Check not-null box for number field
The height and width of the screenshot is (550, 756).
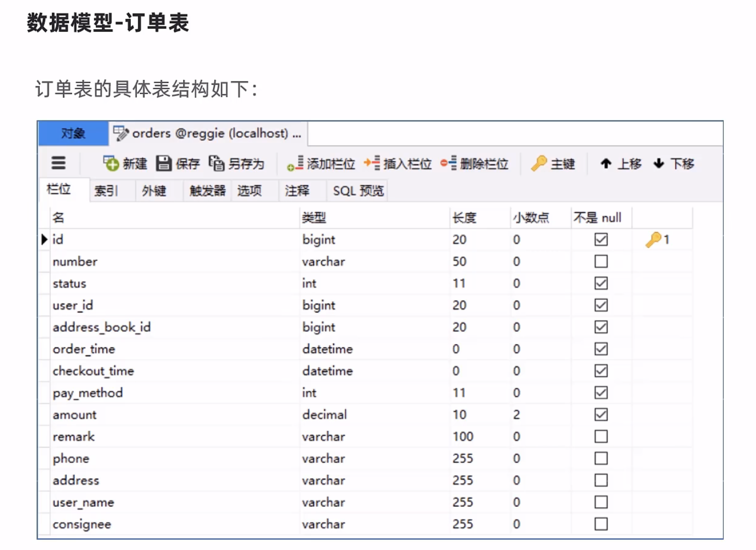tap(601, 262)
